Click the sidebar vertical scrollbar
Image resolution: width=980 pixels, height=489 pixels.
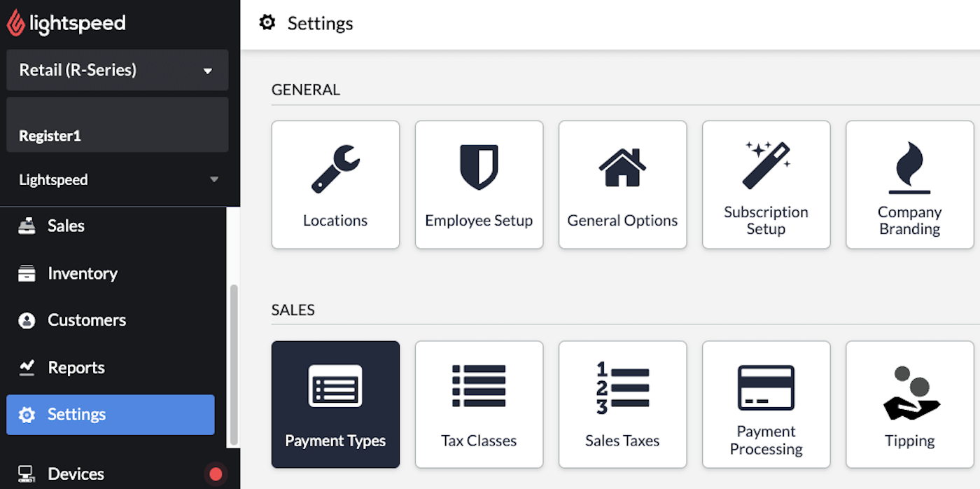234,364
